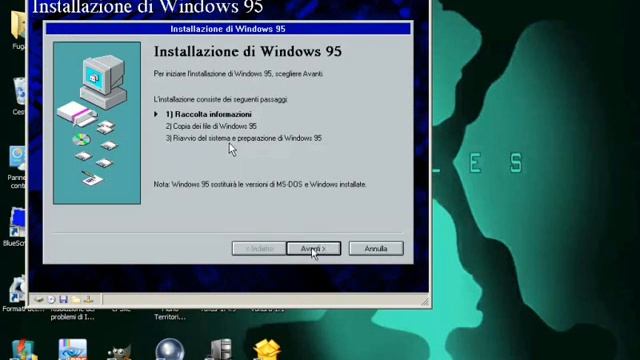
Task: Click the Avanti > button
Action: tap(313, 249)
